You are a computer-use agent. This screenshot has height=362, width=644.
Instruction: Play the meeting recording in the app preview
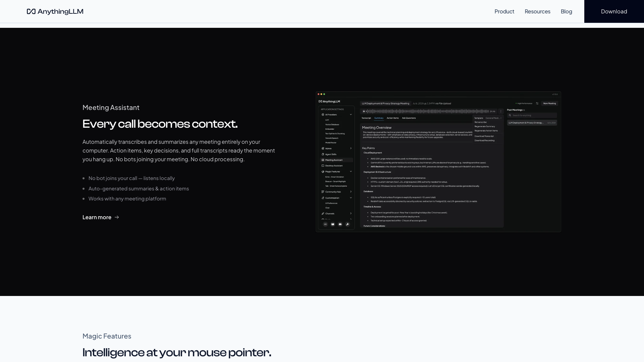pyautogui.click(x=364, y=111)
